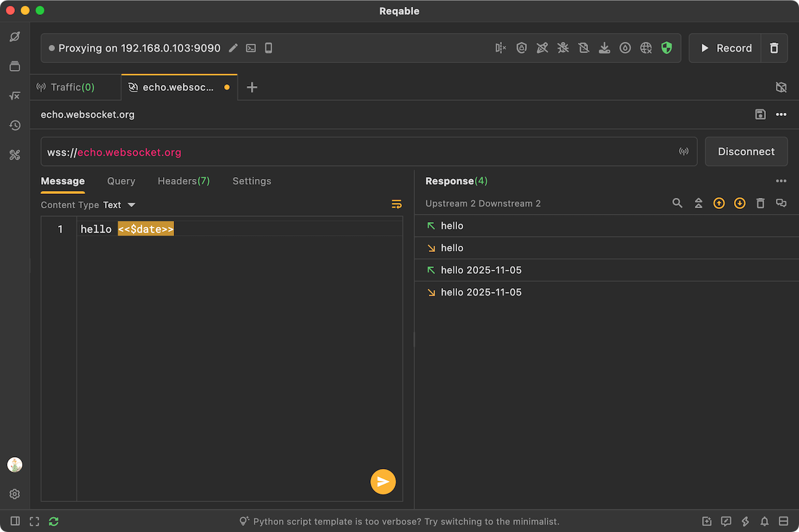Open the History icon in the sidebar
Viewport: 799px width, 532px height.
tap(15, 125)
